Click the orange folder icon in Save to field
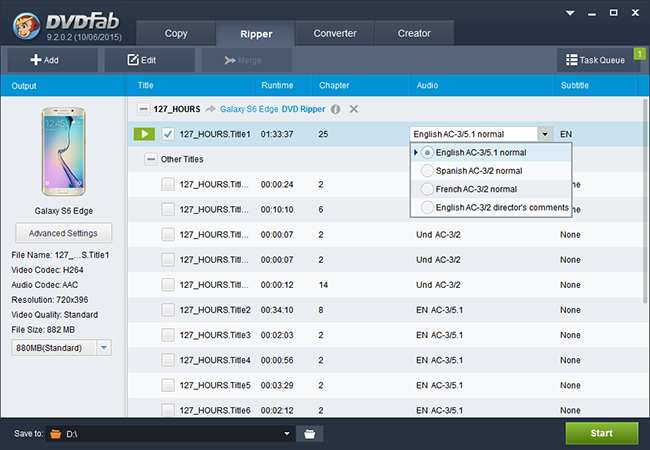Image resolution: width=650 pixels, height=450 pixels. coord(56,434)
